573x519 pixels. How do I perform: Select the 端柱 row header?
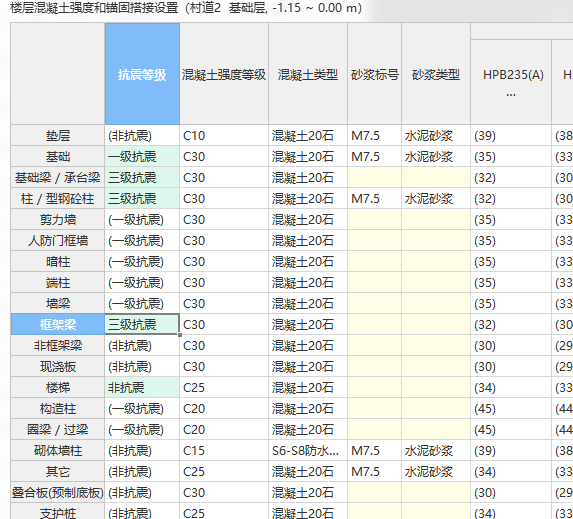58,283
